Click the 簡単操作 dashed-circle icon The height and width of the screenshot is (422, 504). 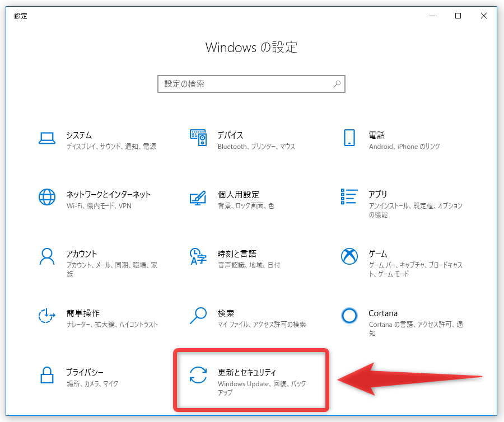pyautogui.click(x=47, y=315)
